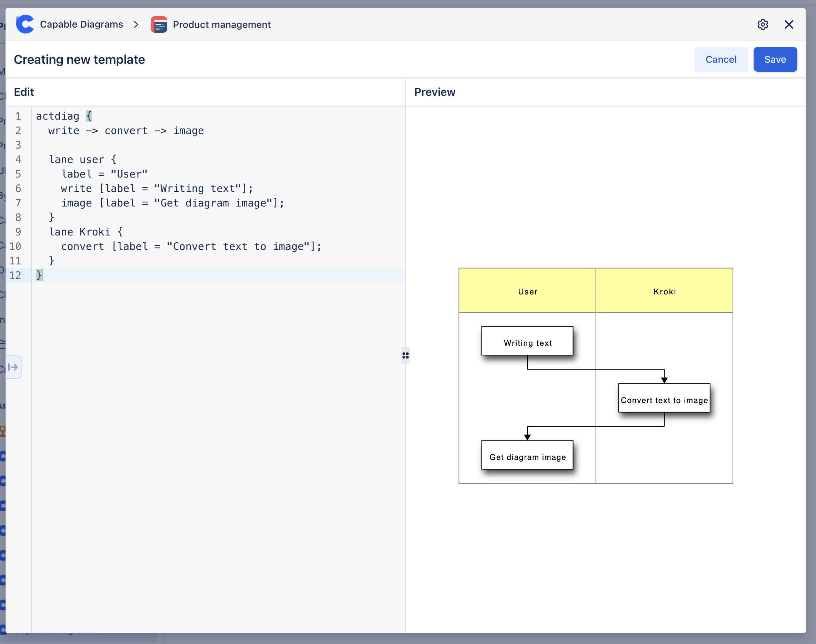Close the Capable Diagrams dialog
The image size is (816, 644).
789,24
